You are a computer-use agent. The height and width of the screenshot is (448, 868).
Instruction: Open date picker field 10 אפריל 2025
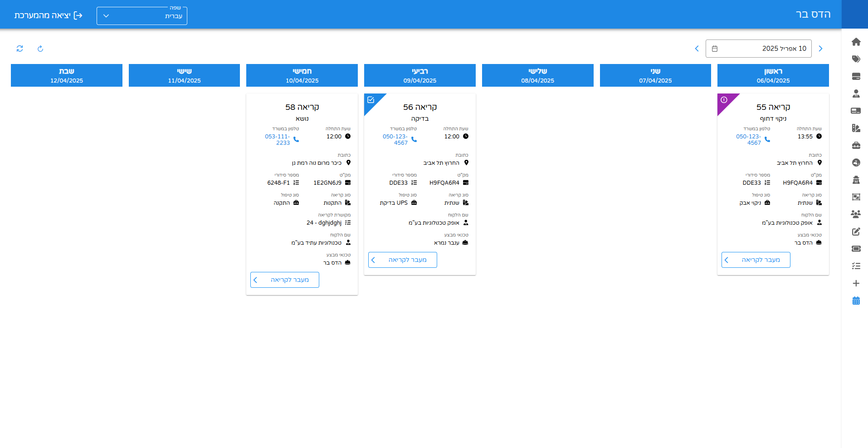coord(759,49)
